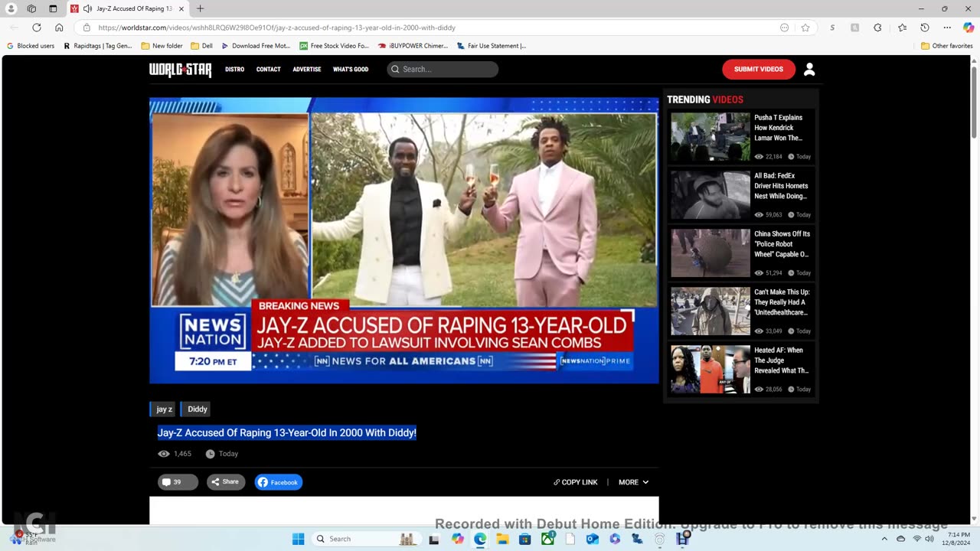Open the Workspaces icon
The width and height of the screenshot is (980, 551).
(31, 8)
